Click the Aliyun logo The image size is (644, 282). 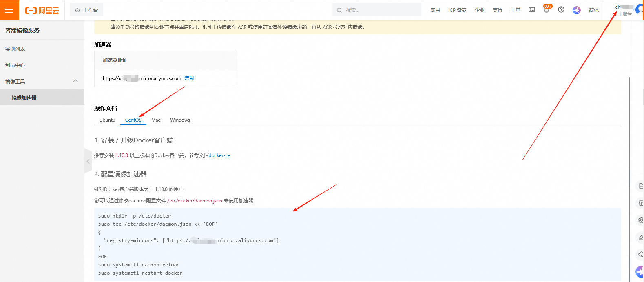pos(42,10)
